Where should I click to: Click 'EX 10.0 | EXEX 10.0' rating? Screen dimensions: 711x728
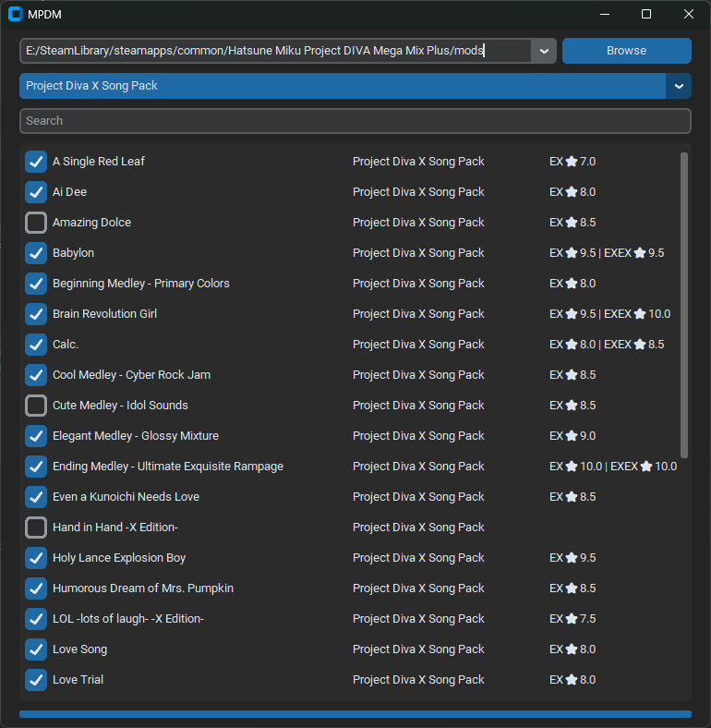613,467
